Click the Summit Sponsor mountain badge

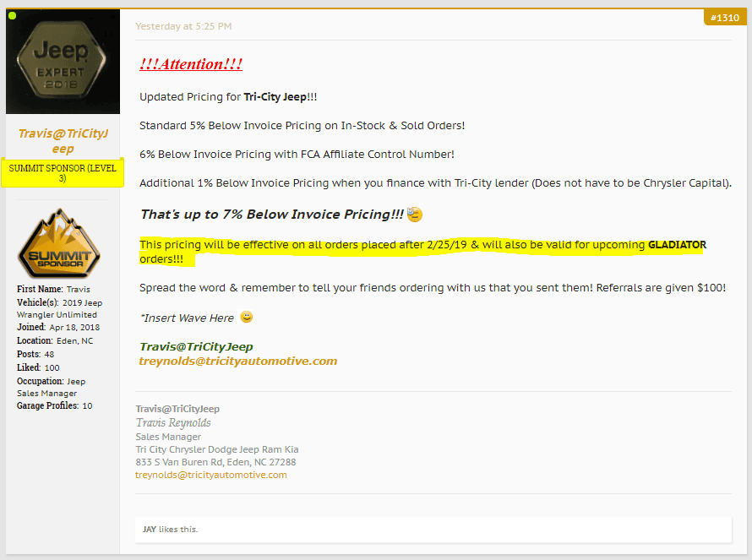coord(59,243)
